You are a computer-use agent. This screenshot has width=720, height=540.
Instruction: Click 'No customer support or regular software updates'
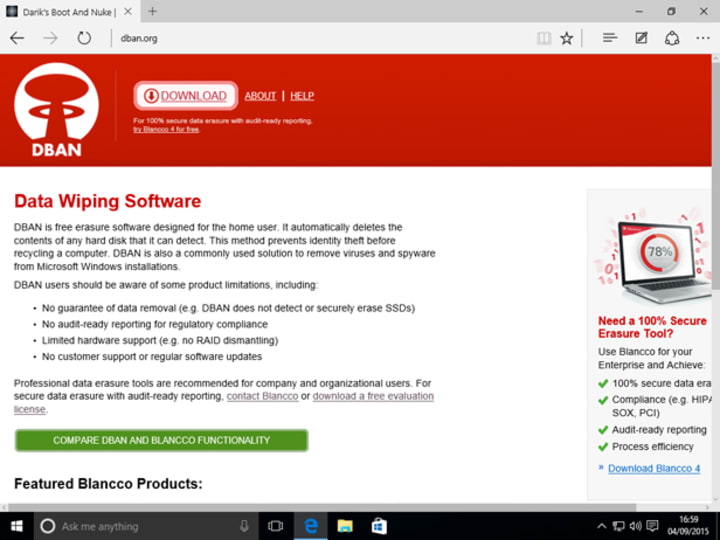[x=152, y=356]
